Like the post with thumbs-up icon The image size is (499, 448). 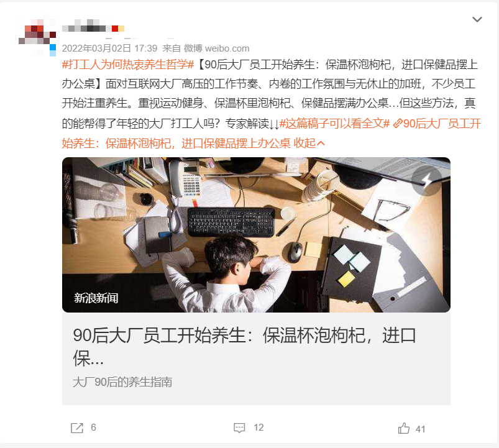click(x=404, y=428)
